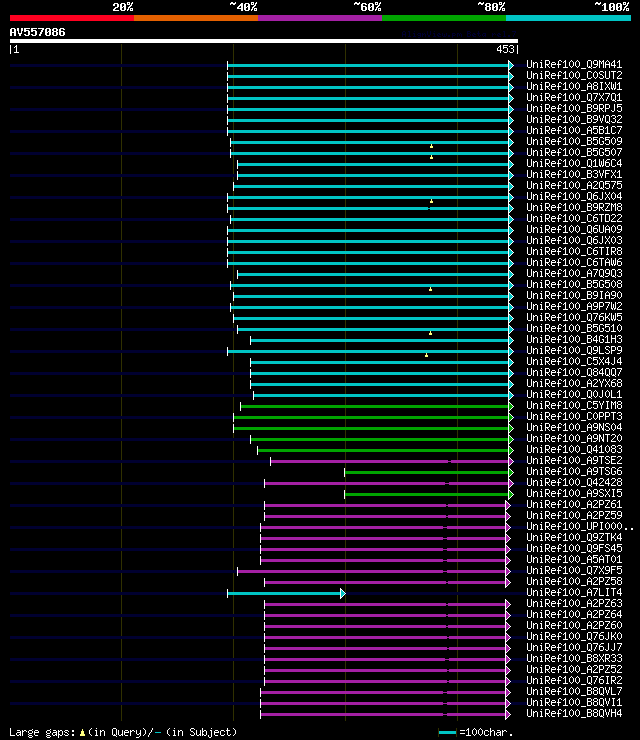Click the UniRef100_Q42428 label

[x=574, y=482]
